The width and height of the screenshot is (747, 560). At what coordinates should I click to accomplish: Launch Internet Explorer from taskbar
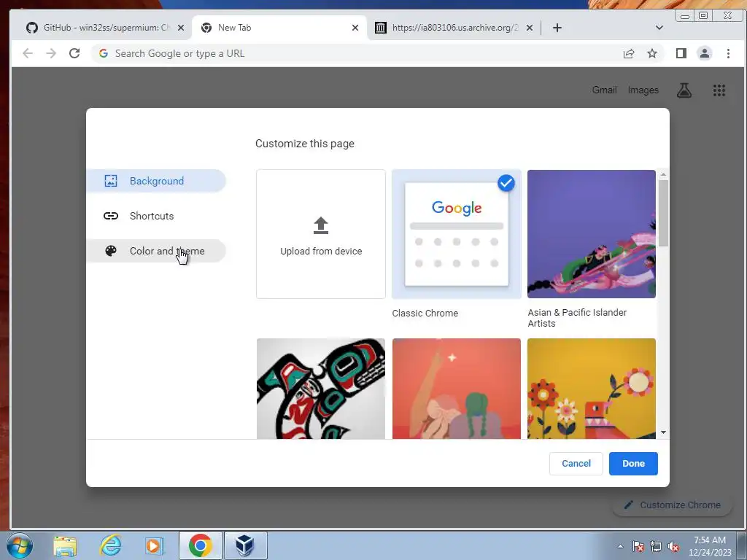(111, 545)
